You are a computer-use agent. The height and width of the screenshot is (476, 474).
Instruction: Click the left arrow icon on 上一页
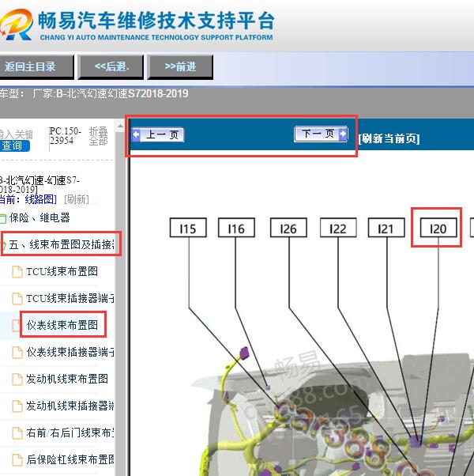click(136, 134)
